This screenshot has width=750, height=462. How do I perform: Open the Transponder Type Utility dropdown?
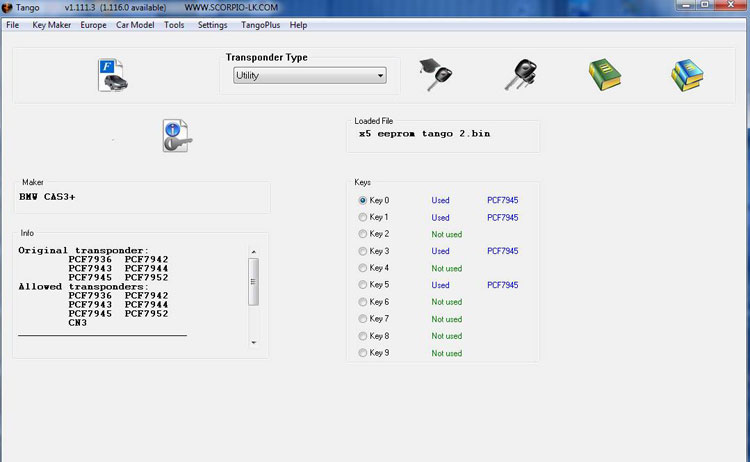pos(309,76)
